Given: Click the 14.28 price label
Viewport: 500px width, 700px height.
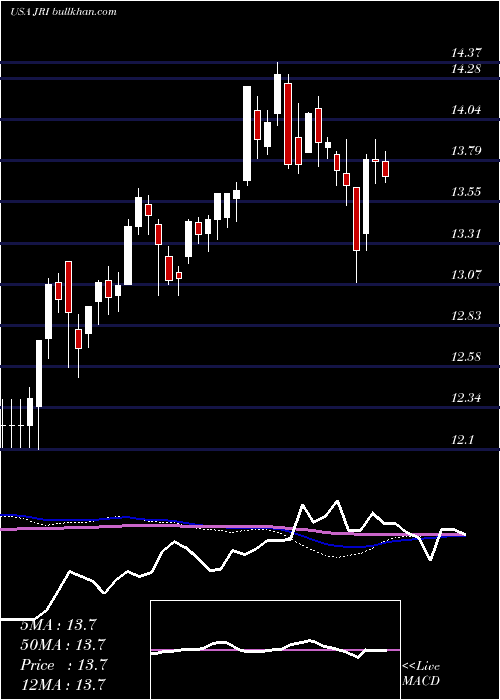Looking at the screenshot, I should pos(467,69).
